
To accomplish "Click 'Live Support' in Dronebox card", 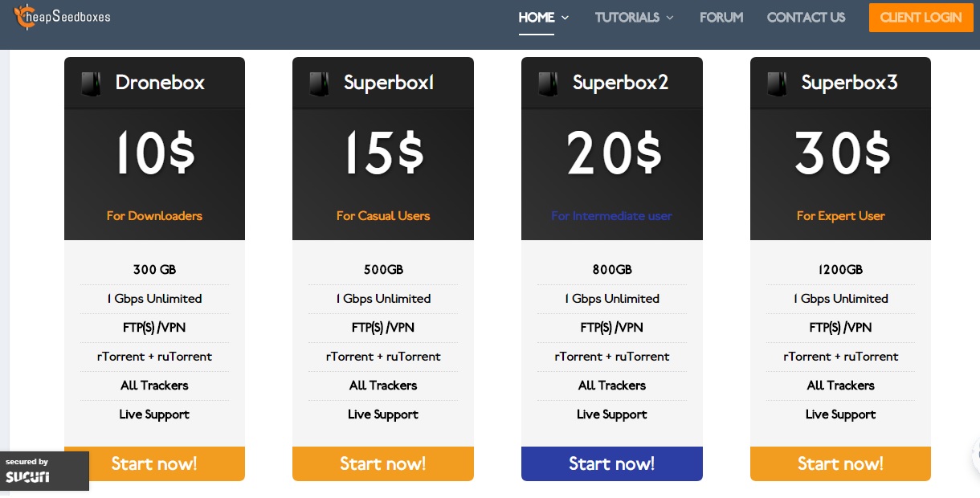I will point(154,414).
